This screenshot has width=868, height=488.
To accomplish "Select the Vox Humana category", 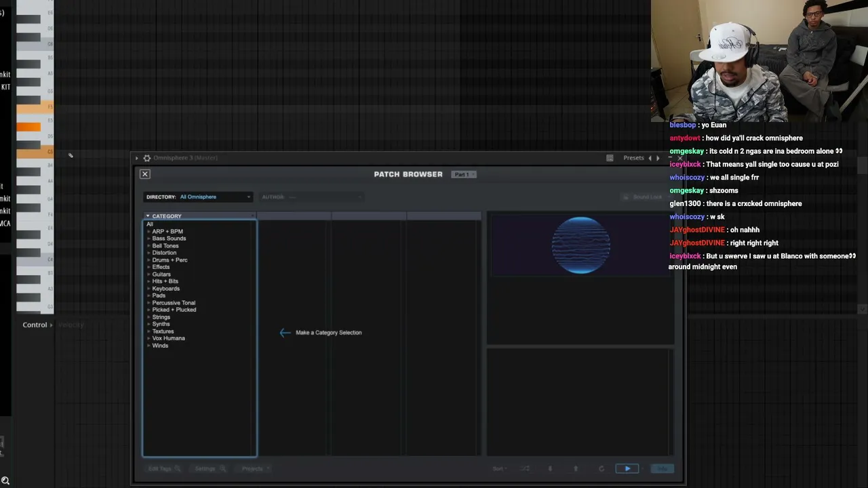I will 168,338.
